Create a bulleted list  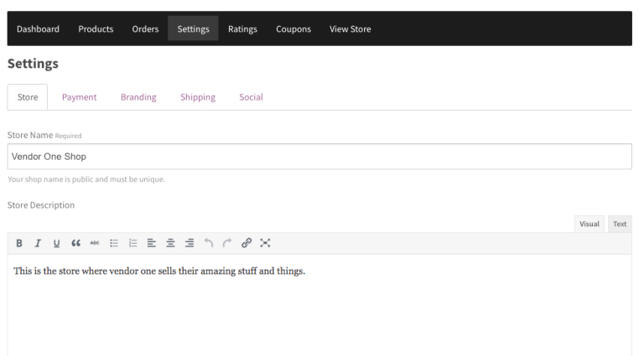click(x=113, y=244)
